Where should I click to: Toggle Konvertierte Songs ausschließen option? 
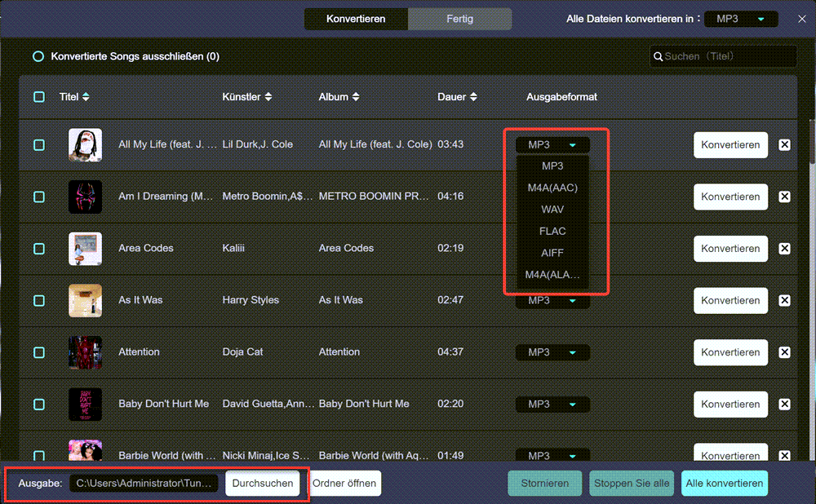38,57
